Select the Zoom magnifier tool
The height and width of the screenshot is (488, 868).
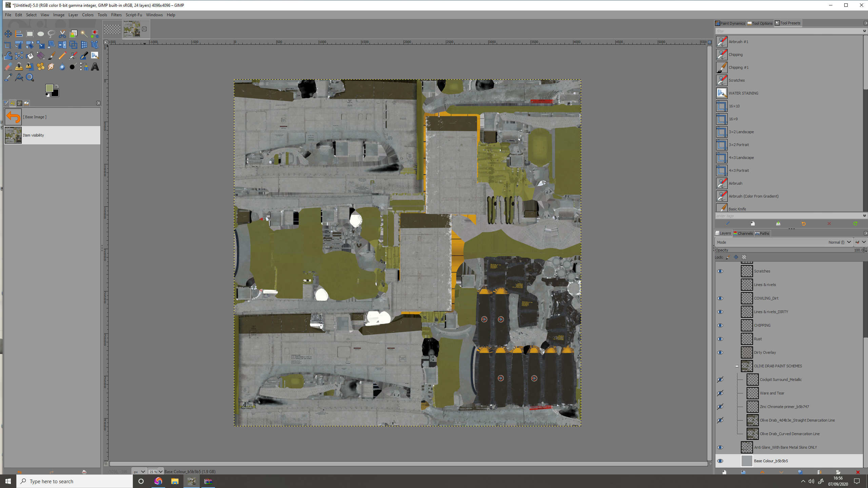pyautogui.click(x=30, y=78)
